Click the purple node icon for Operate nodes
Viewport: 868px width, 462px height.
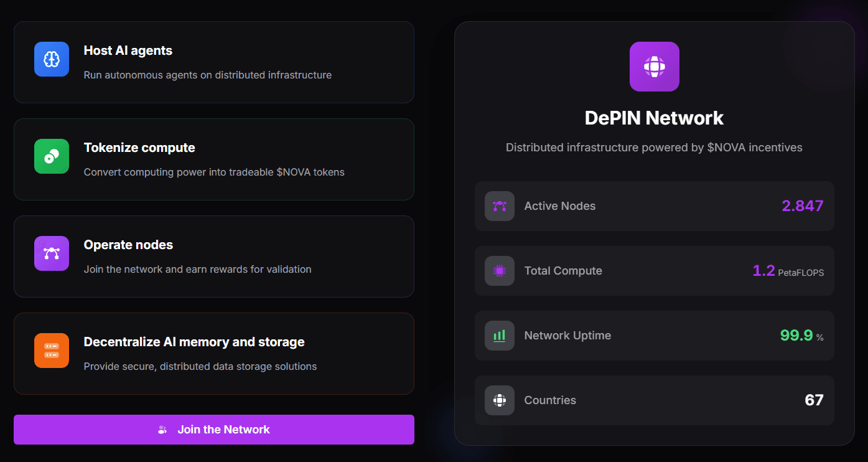(x=52, y=253)
